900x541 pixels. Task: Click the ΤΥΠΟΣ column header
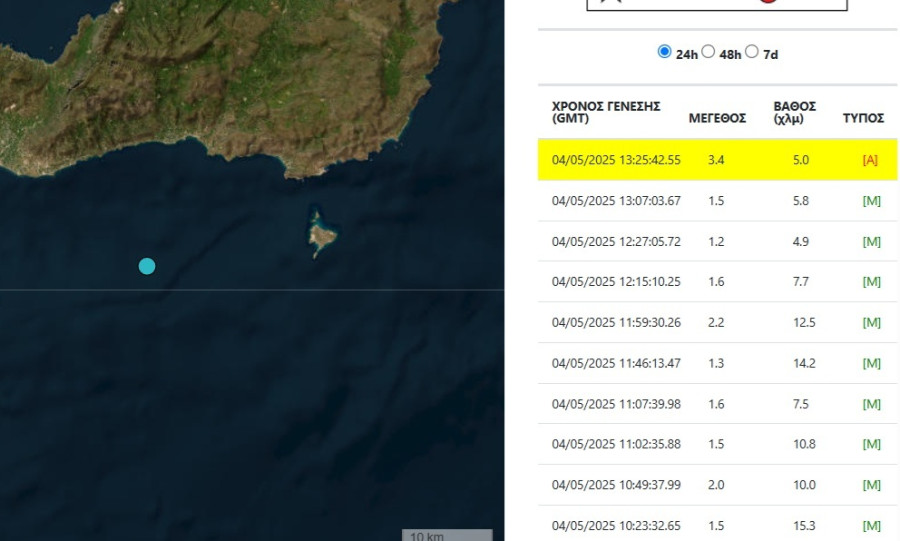point(863,118)
